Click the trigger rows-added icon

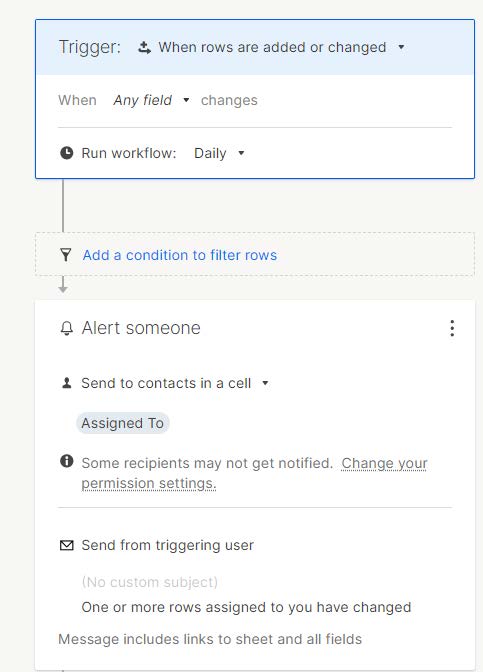click(144, 48)
